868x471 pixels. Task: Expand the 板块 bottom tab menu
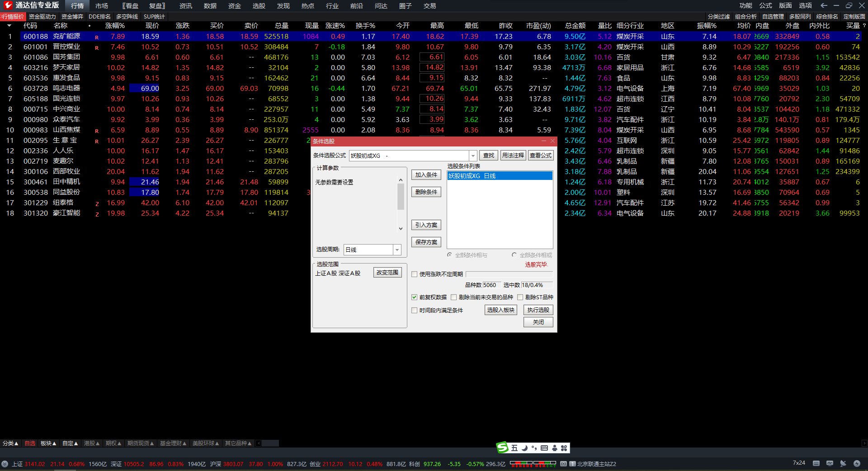click(48, 443)
